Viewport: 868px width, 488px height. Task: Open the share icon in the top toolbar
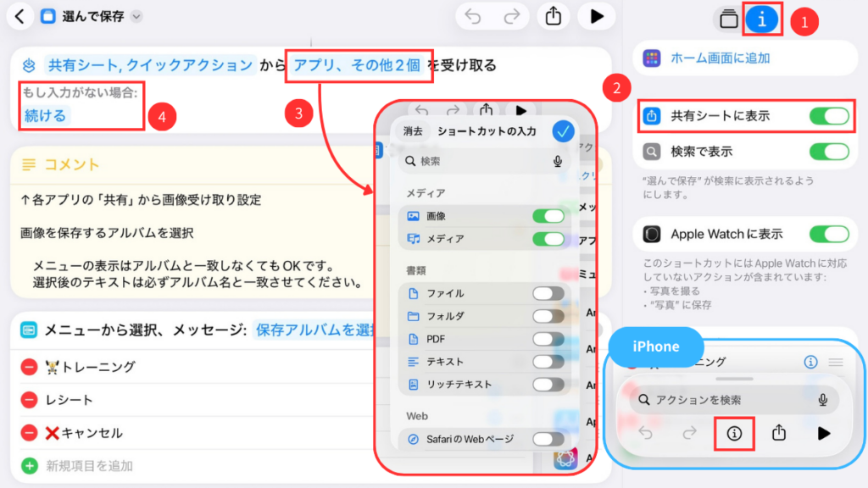pyautogui.click(x=554, y=16)
